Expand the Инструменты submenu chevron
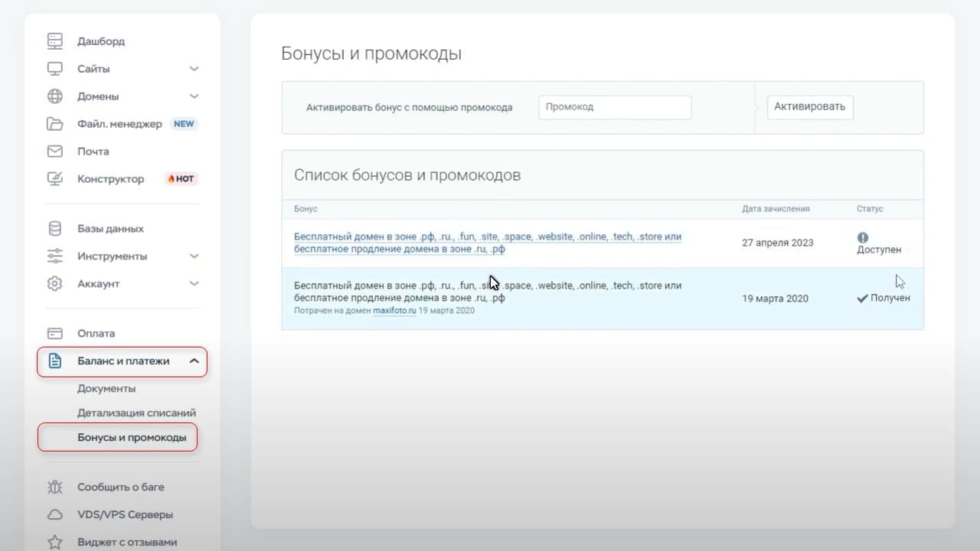Viewport: 980px width, 551px height. pos(194,256)
